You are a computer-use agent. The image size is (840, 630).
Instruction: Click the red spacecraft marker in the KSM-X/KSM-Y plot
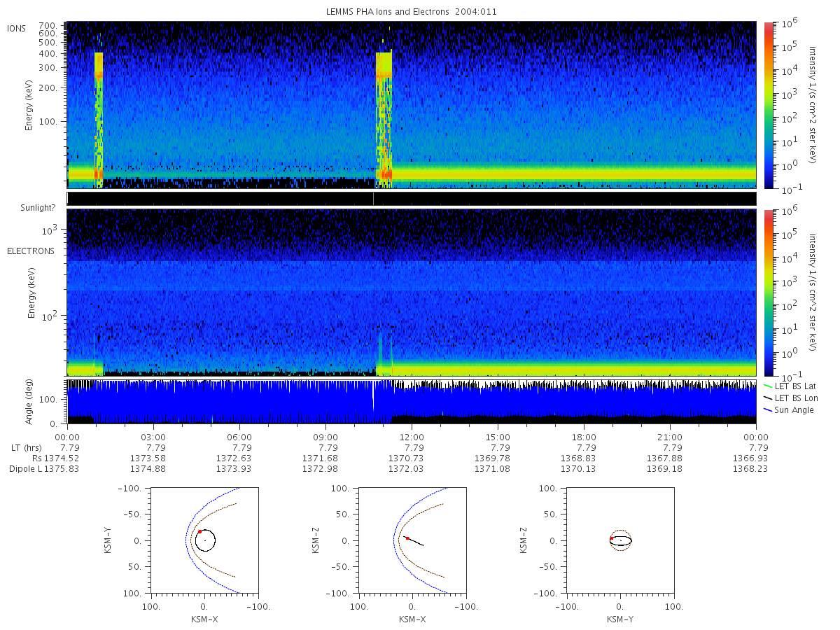tap(199, 532)
